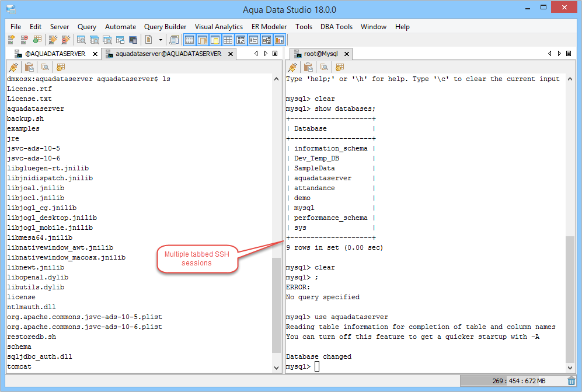Open the File menu
Image resolution: width=582 pixels, height=392 pixels.
(x=16, y=27)
